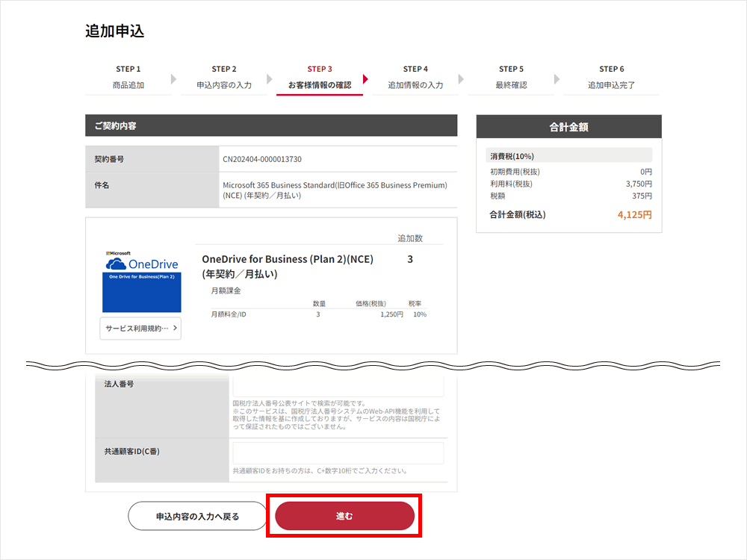
Task: Click the 税額 375円 value
Action: pos(642,196)
